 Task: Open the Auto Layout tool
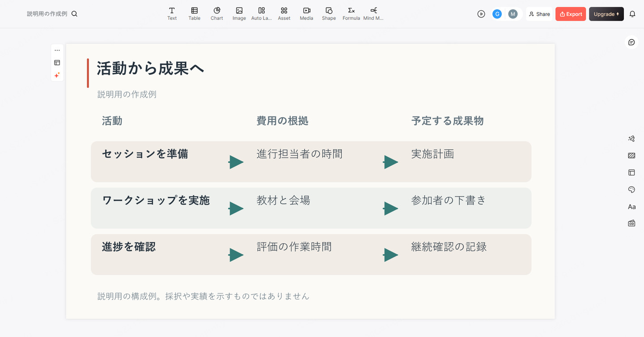262,14
